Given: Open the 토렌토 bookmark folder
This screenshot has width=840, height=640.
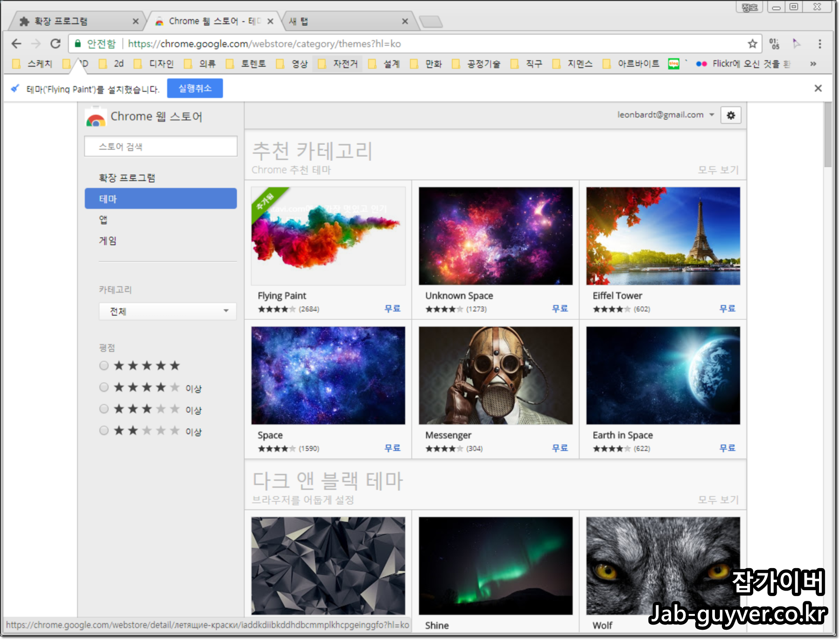Looking at the screenshot, I should 245,64.
